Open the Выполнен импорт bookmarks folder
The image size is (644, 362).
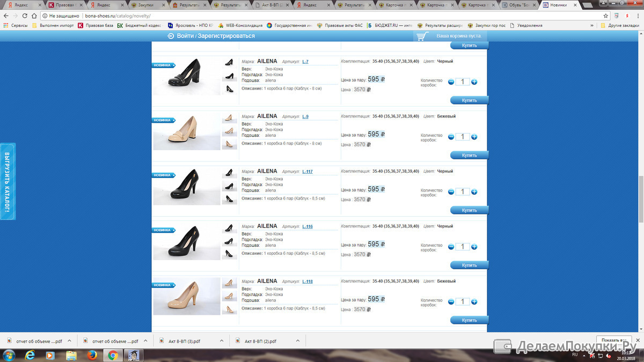click(53, 25)
